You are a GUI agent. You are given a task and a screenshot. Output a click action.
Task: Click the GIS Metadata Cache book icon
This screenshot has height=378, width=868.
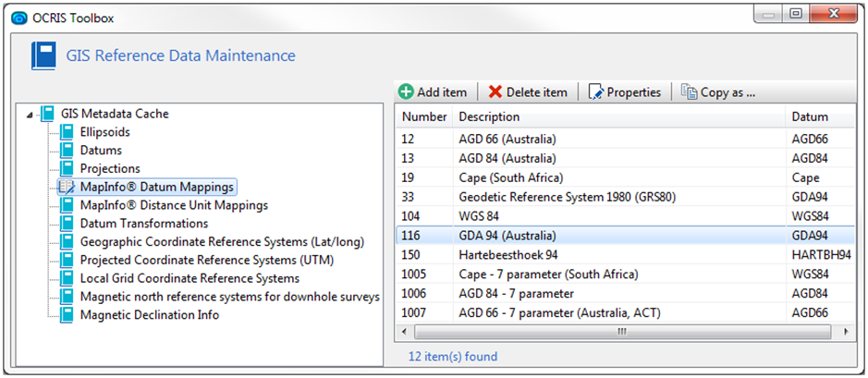pos(47,114)
